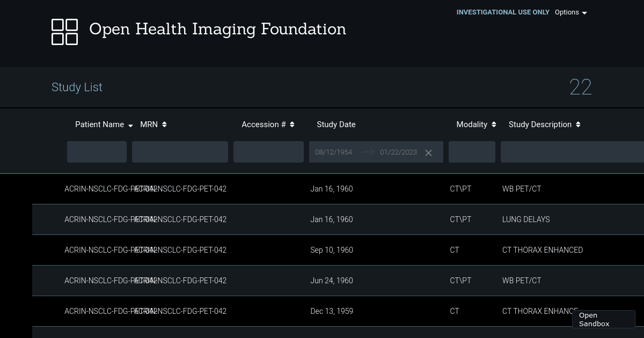Open the LUNG DELAYS study row

(x=338, y=219)
